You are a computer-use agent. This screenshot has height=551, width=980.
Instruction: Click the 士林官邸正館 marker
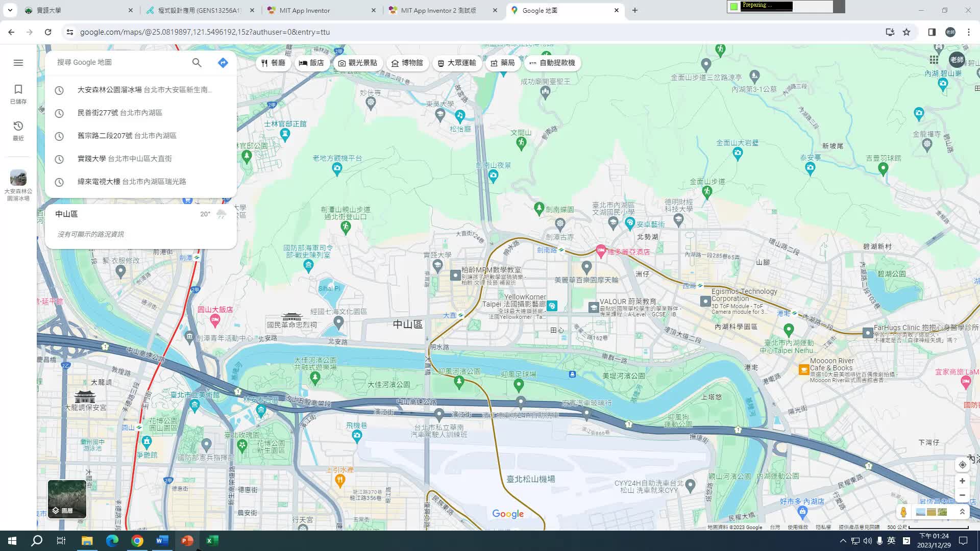(285, 135)
